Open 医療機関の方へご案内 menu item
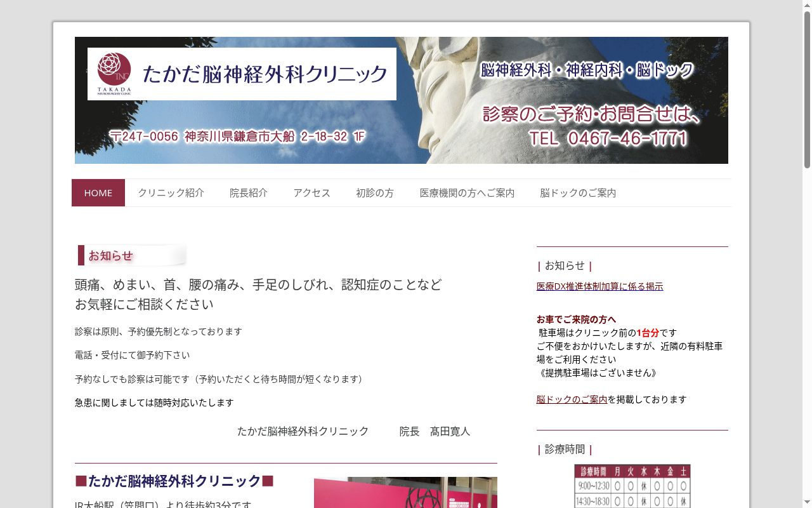Viewport: 812px width, 508px height. (x=467, y=193)
